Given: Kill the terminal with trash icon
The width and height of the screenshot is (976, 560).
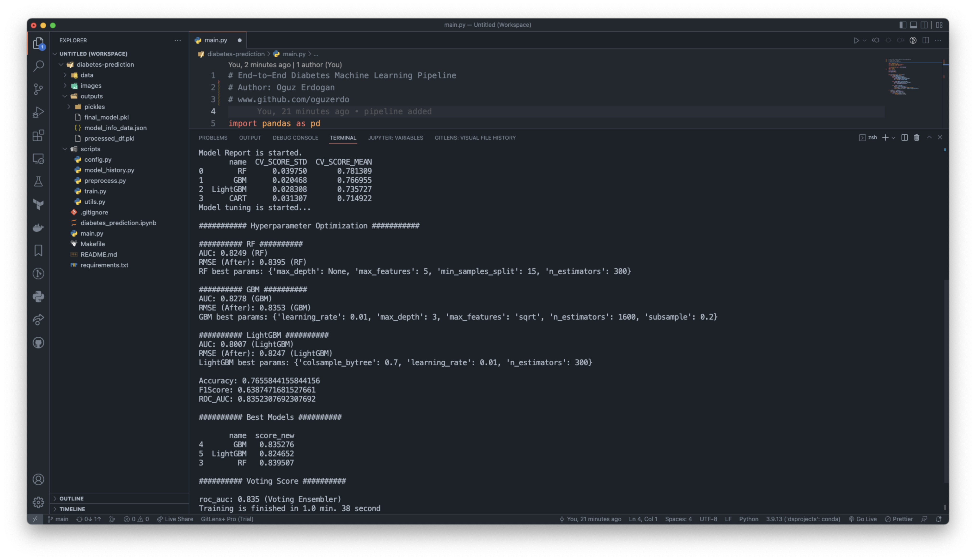Looking at the screenshot, I should click(916, 138).
